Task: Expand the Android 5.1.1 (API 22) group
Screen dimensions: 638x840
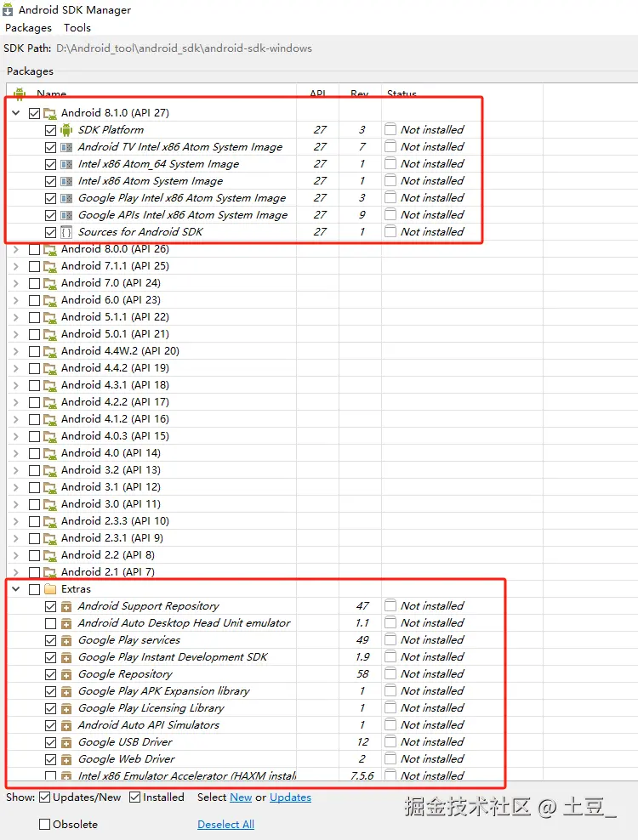Action: pos(16,318)
